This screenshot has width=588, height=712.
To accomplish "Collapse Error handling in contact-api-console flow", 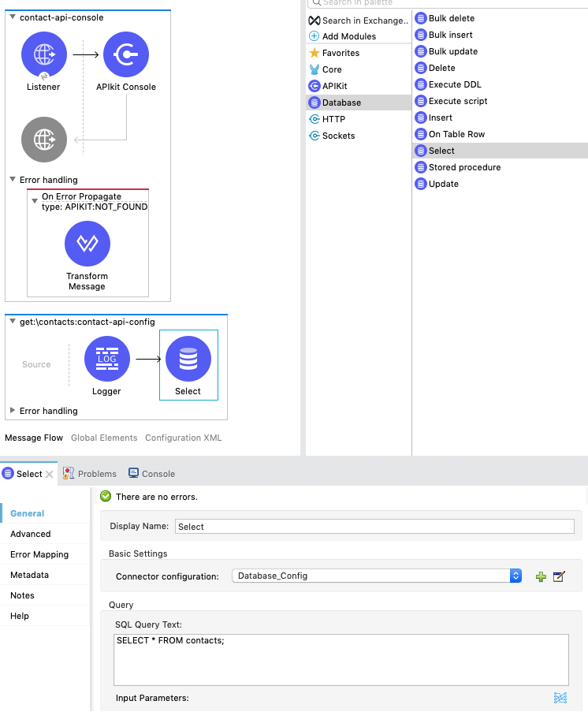I will 13,180.
